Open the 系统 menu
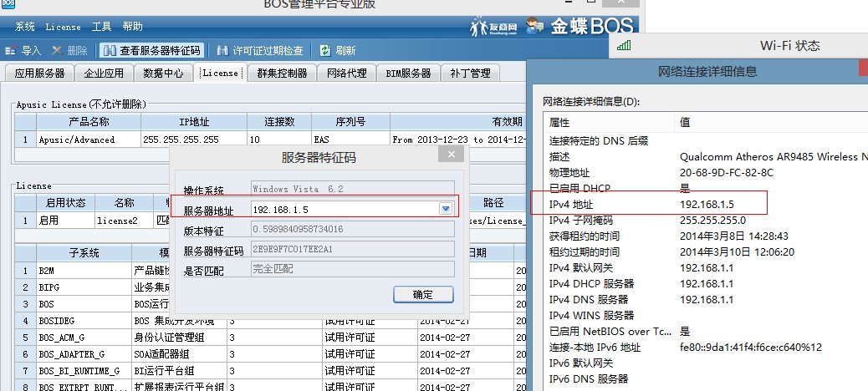The height and width of the screenshot is (391, 868). 25,27
